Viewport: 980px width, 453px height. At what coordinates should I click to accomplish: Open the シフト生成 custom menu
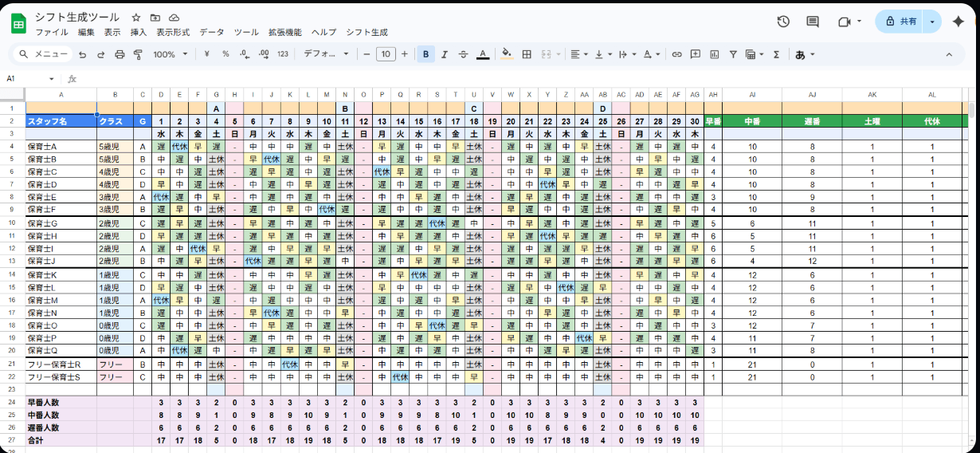tap(367, 33)
